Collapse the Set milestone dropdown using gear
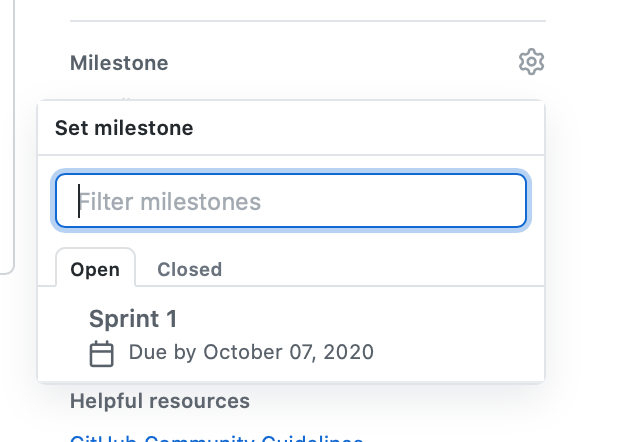Screen dimensions: 618x442 click(531, 62)
